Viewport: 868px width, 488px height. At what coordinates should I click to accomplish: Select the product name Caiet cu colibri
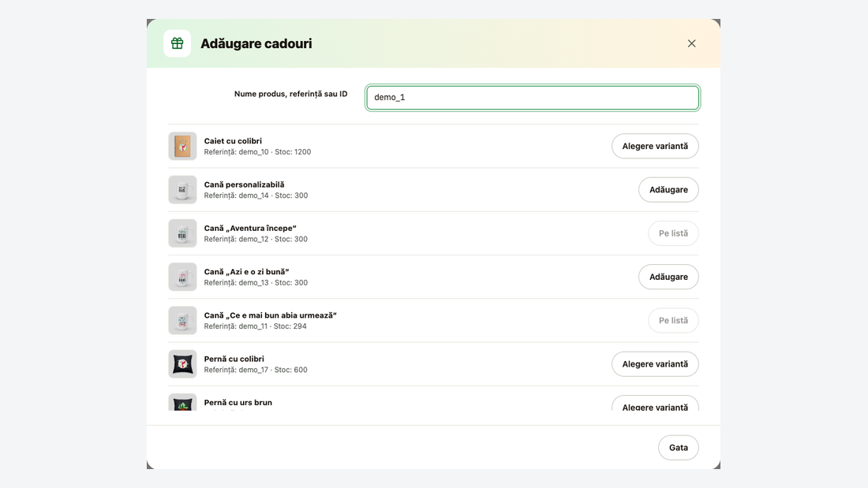pos(233,141)
